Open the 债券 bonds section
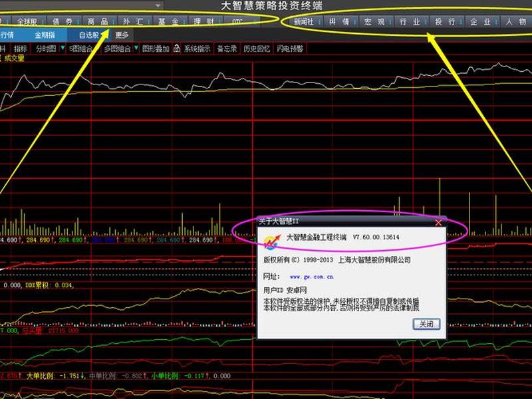The width and height of the screenshot is (532, 399). [x=63, y=22]
